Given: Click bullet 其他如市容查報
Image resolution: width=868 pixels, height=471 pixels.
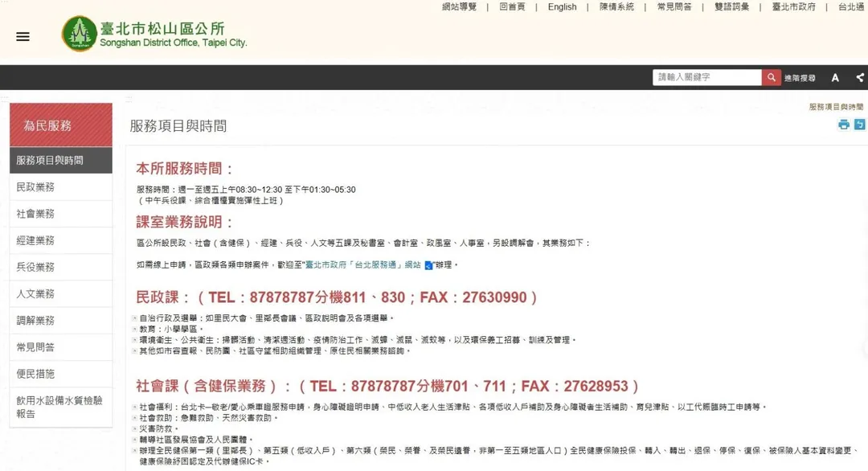Looking at the screenshot, I should click(x=275, y=351).
